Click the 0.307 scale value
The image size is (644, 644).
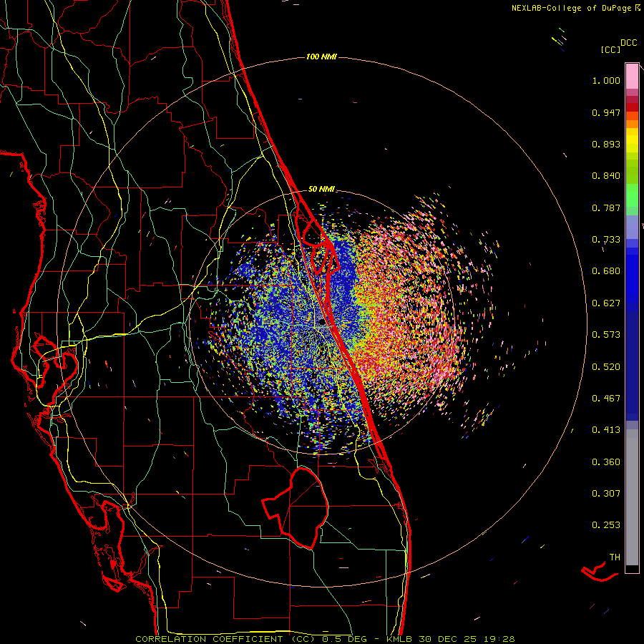(x=606, y=494)
